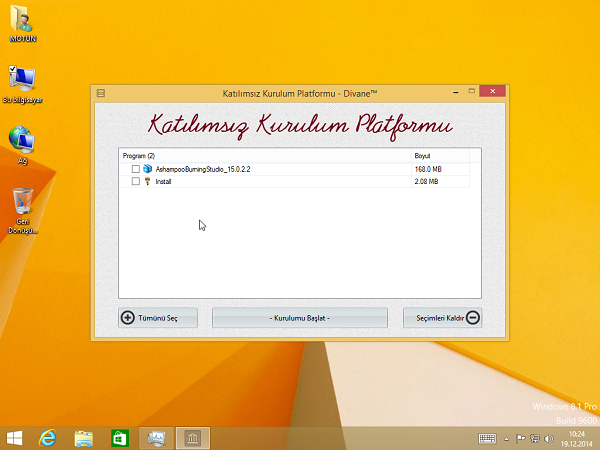Open Windows Store from taskbar
600x450 pixels.
(119, 438)
